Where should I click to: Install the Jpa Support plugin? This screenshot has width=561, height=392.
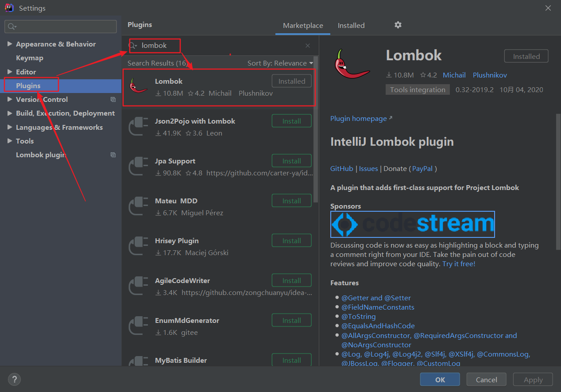pyautogui.click(x=291, y=161)
